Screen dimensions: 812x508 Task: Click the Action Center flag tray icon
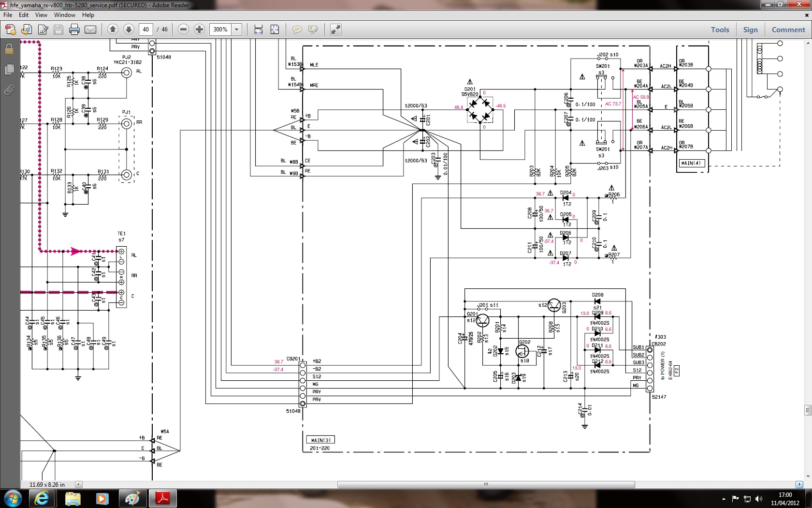[x=735, y=499]
